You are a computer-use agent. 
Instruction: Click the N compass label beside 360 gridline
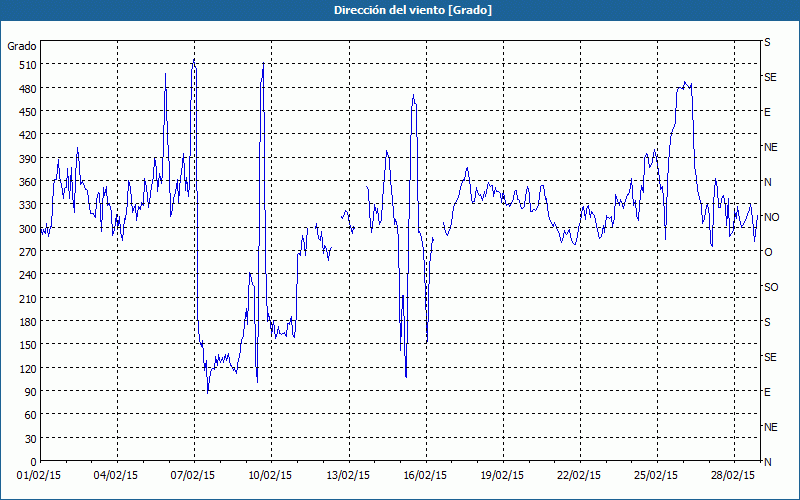[768, 183]
